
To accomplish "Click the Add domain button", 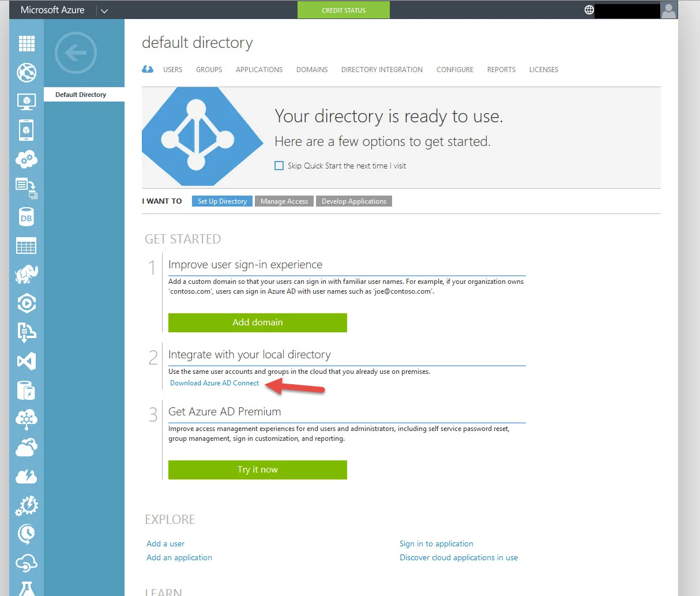I will tap(258, 323).
